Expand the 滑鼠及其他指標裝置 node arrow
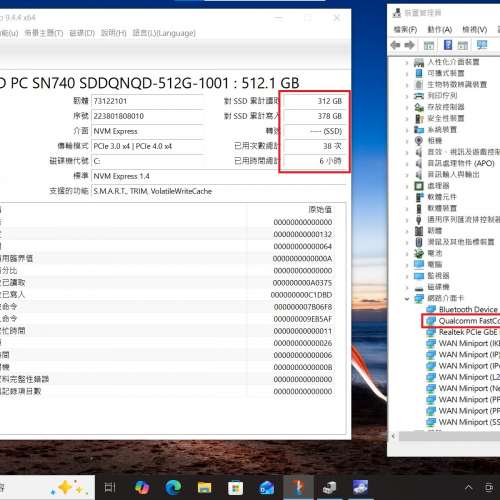Image resolution: width=500 pixels, height=500 pixels. (x=407, y=242)
